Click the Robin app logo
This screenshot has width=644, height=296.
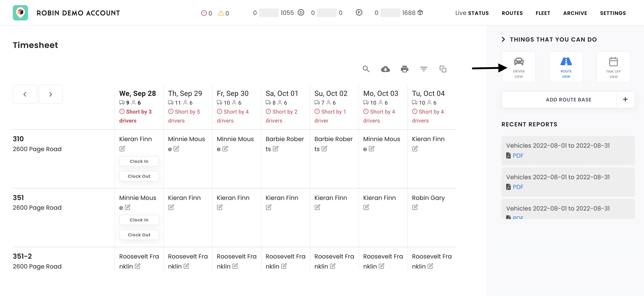[20, 13]
